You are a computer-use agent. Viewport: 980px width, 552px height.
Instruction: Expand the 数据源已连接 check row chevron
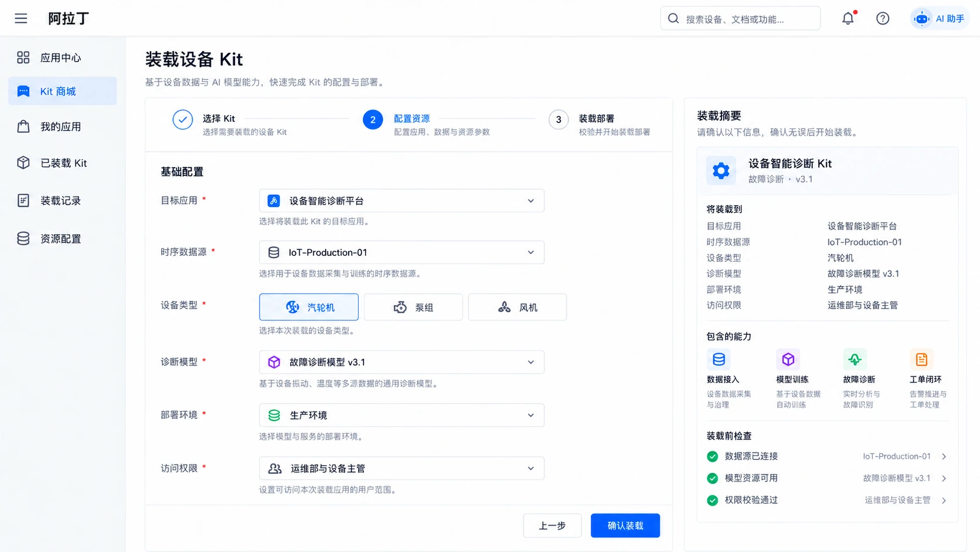point(944,456)
